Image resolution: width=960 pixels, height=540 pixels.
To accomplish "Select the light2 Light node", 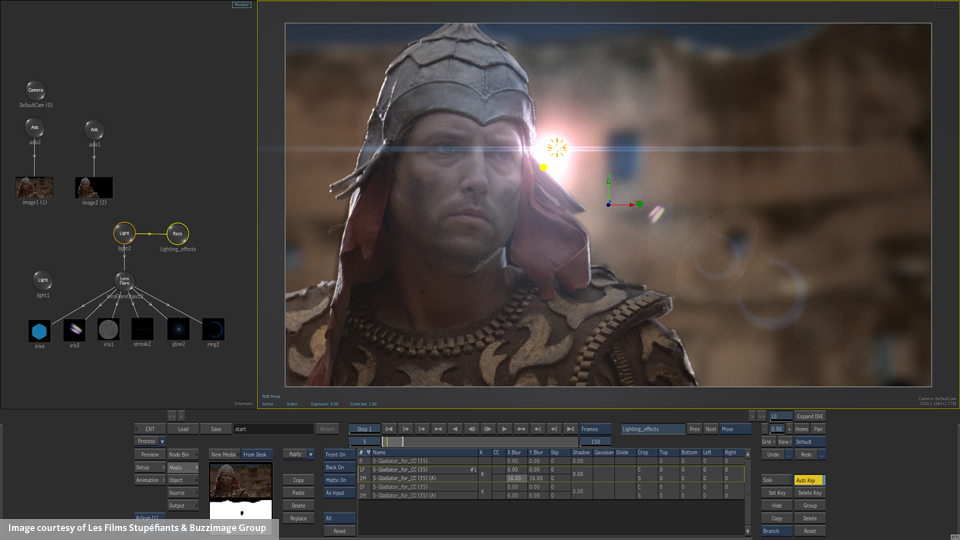I will click(124, 233).
